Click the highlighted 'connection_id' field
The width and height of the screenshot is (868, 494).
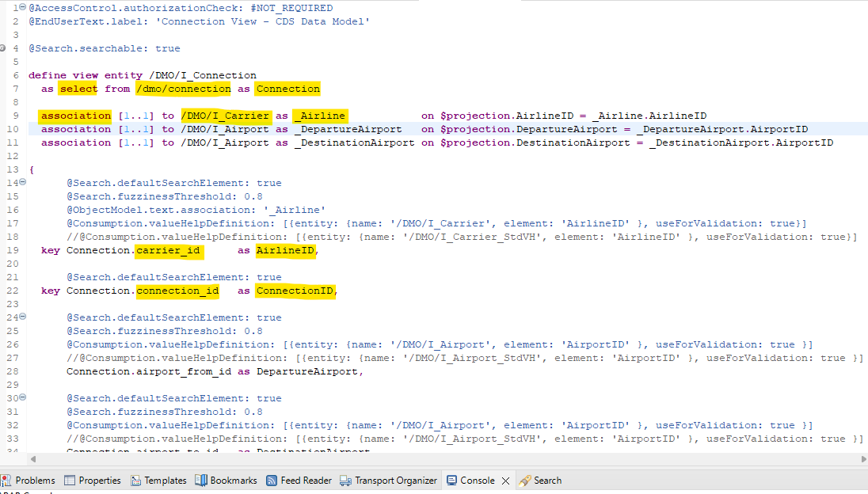[x=177, y=291]
